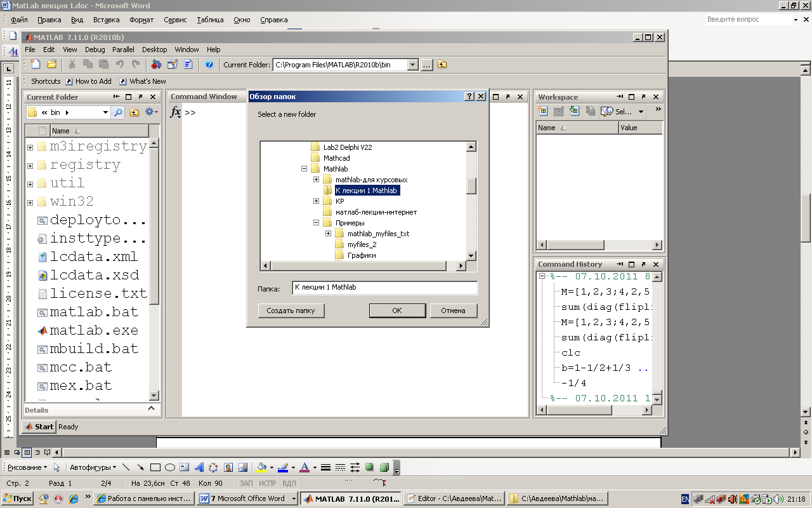Viewport: 812px width, 508px height.
Task: Open the Автофигуры dropdown
Action: (x=93, y=467)
